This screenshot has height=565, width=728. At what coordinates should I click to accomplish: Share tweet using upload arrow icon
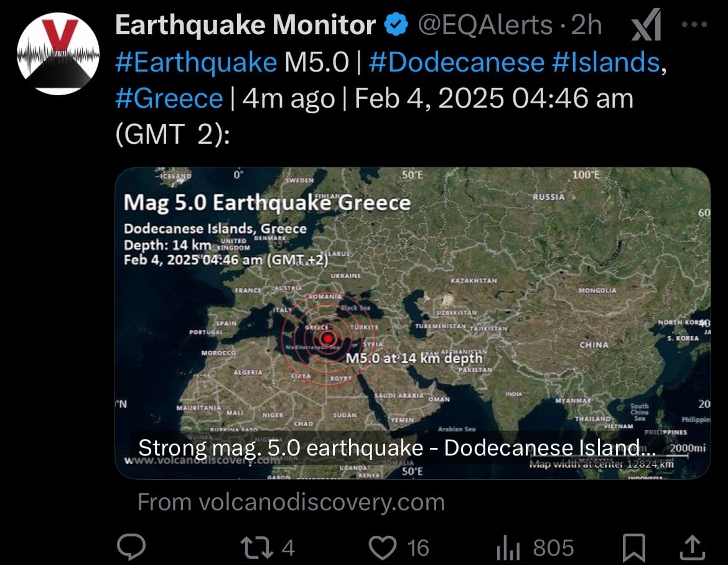(x=693, y=547)
